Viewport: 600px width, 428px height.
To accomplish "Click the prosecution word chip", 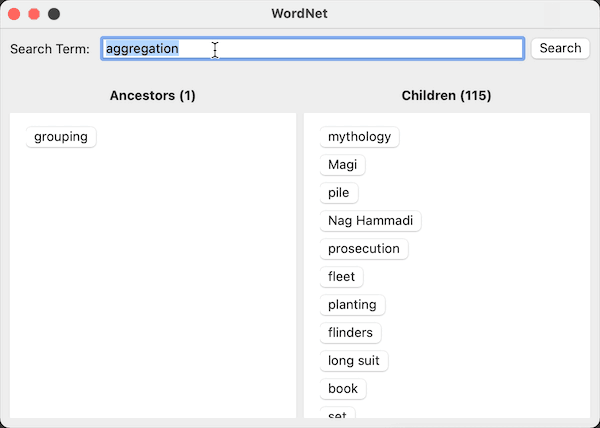I will pos(364,249).
